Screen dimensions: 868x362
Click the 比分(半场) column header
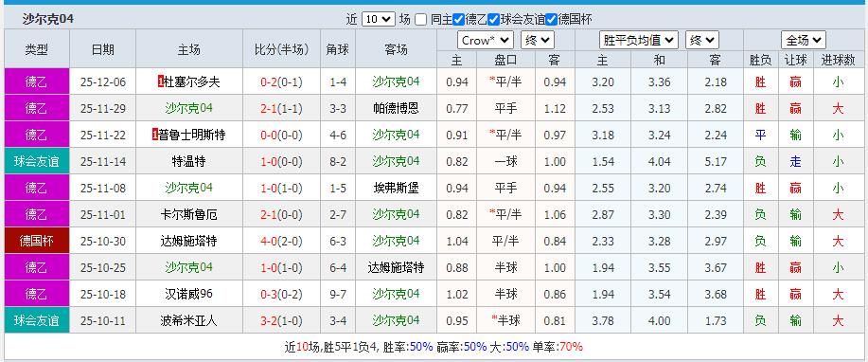281,49
